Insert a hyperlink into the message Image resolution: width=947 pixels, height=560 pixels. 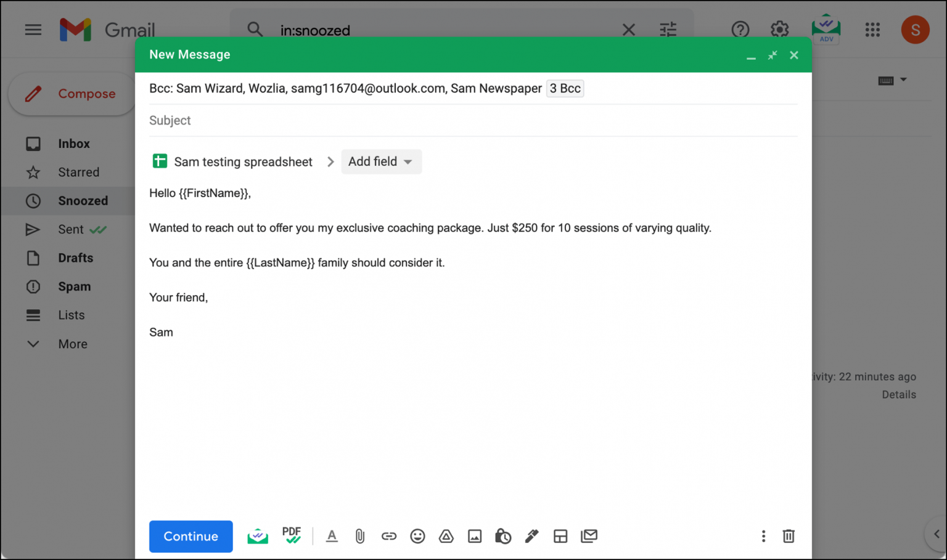tap(389, 536)
